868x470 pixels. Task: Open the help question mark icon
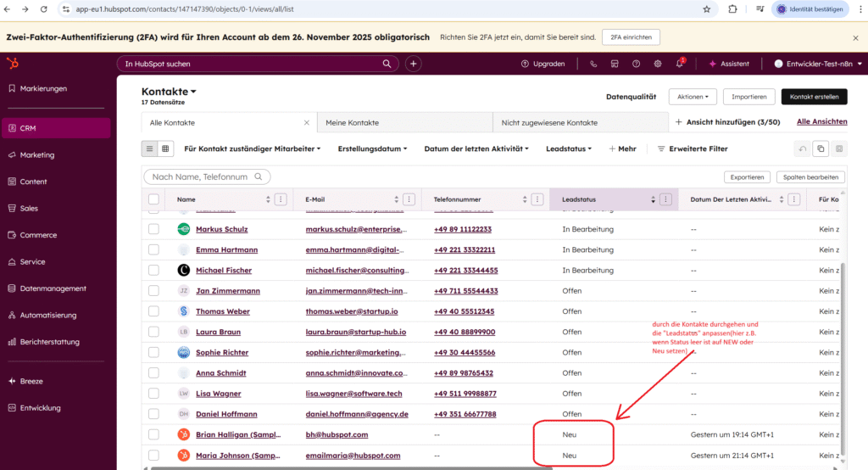tap(636, 64)
